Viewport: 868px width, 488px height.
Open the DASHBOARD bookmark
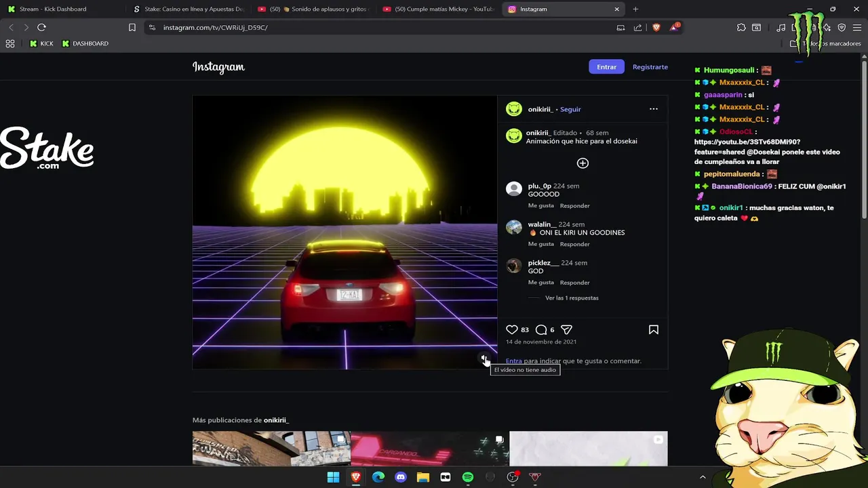click(x=85, y=43)
